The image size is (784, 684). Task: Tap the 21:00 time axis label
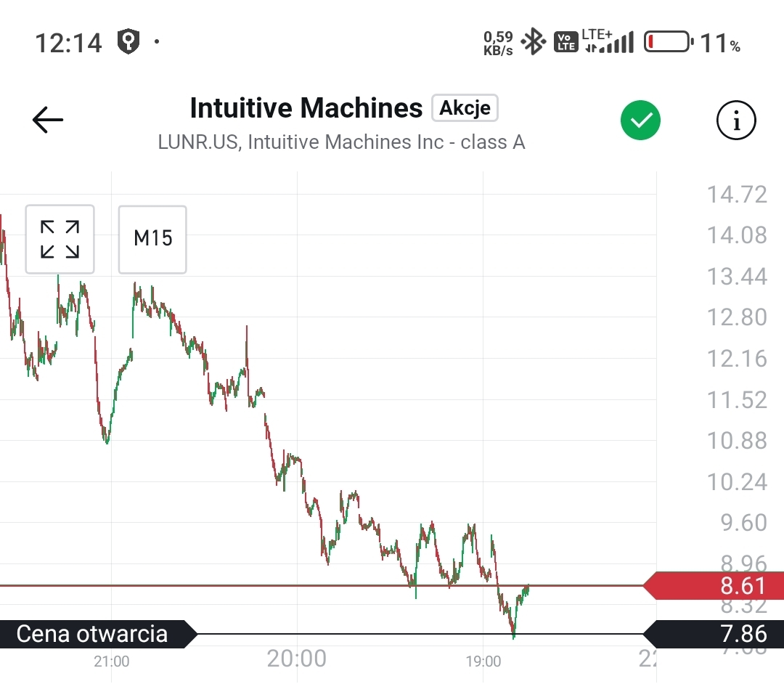tap(112, 661)
